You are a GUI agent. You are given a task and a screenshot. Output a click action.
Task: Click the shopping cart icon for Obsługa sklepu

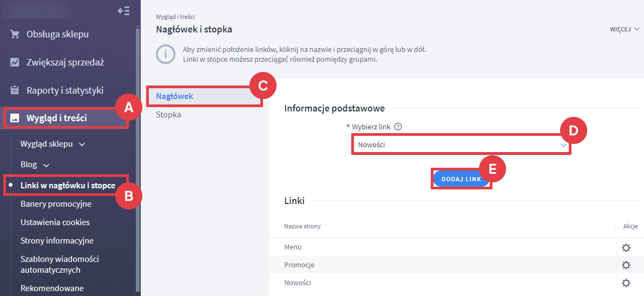pos(15,35)
